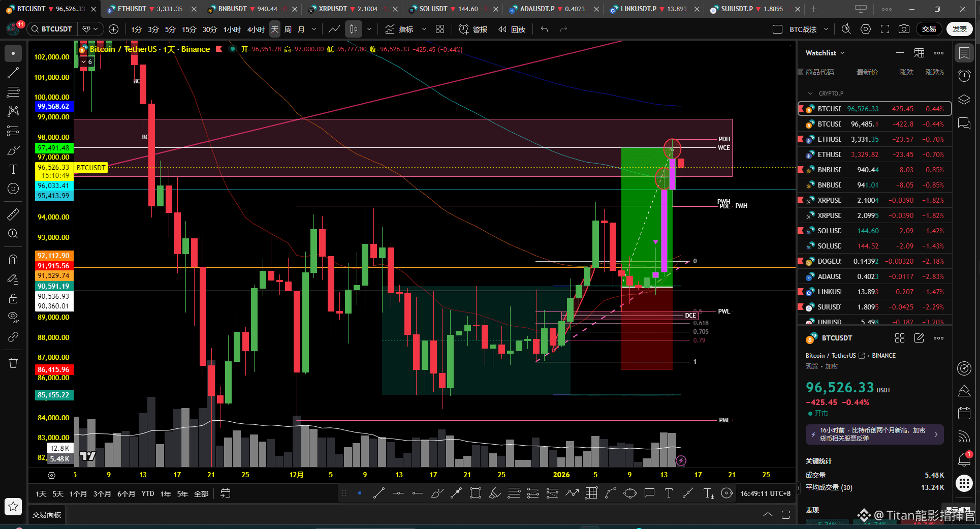
Task: Switch to the LINKUSDT.P tab
Action: (x=654, y=9)
